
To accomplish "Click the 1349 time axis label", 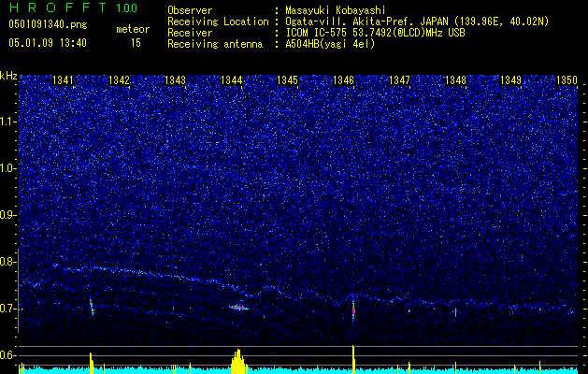I will tap(511, 80).
